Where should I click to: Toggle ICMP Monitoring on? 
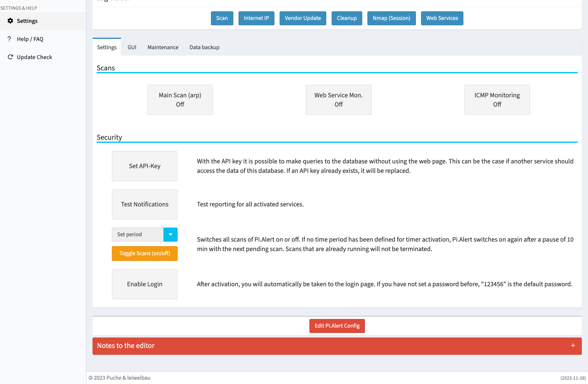point(497,100)
